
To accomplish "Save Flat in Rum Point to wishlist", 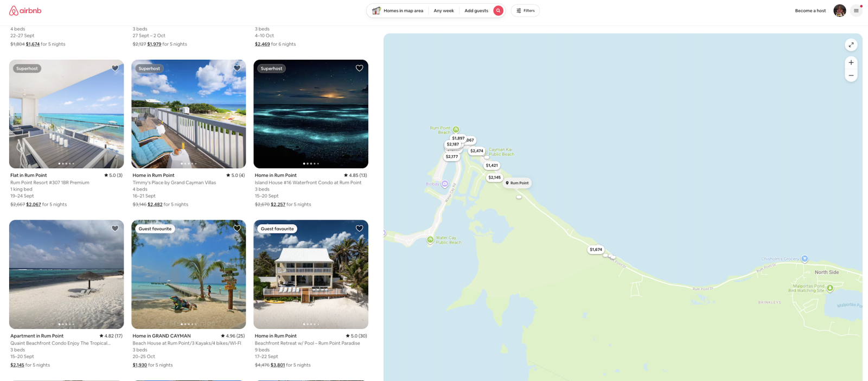I will [x=115, y=68].
